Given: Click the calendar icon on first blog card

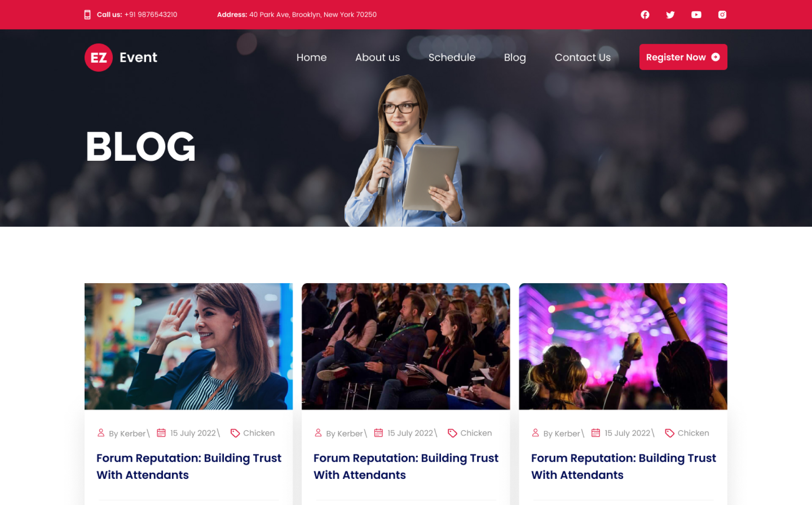Looking at the screenshot, I should [161, 433].
